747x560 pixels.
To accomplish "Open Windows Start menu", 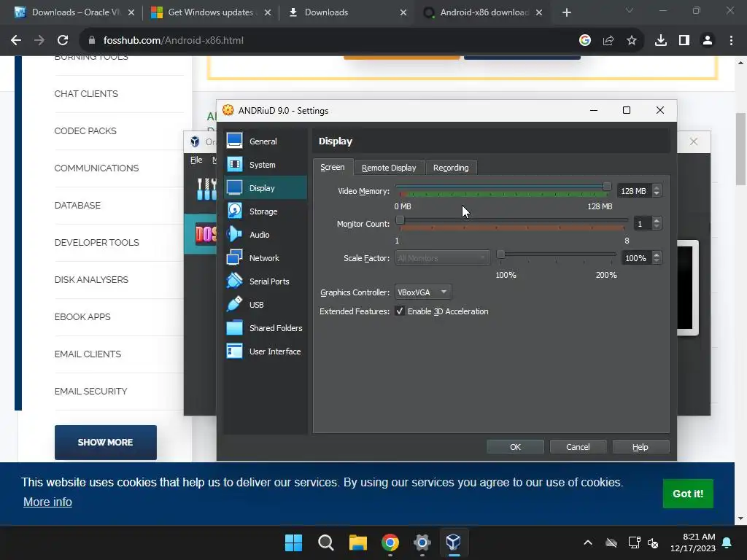I will [x=293, y=542].
